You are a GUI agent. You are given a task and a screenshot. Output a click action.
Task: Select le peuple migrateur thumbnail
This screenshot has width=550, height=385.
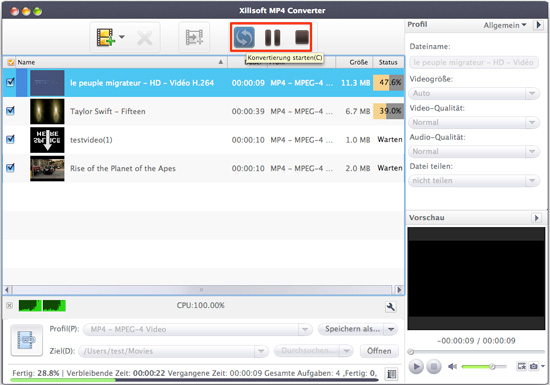[47, 83]
